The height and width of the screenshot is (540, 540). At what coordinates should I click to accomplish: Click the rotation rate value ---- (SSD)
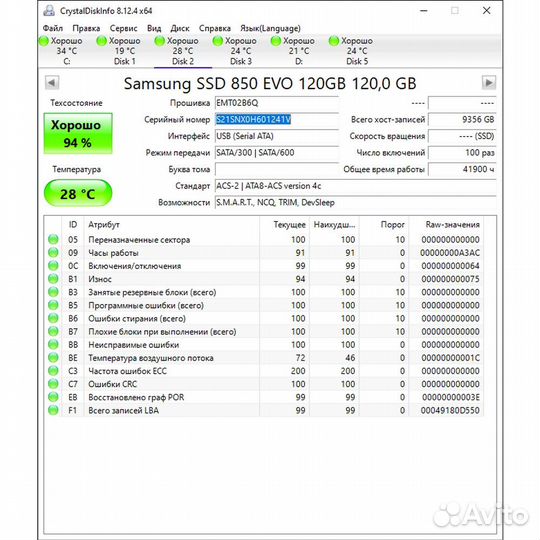click(x=462, y=136)
